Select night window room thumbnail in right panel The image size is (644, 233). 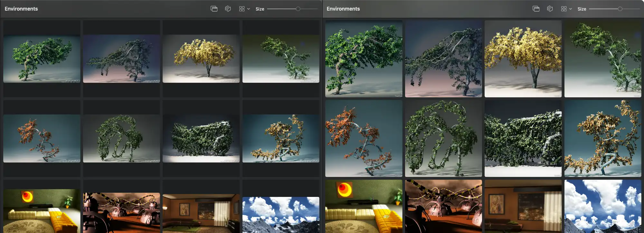pos(523,206)
